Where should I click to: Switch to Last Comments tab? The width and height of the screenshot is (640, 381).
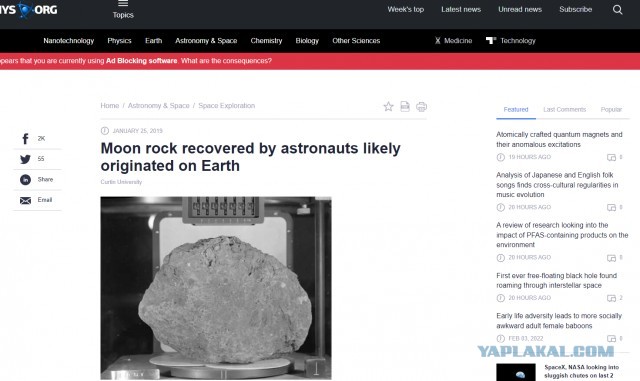click(x=564, y=109)
